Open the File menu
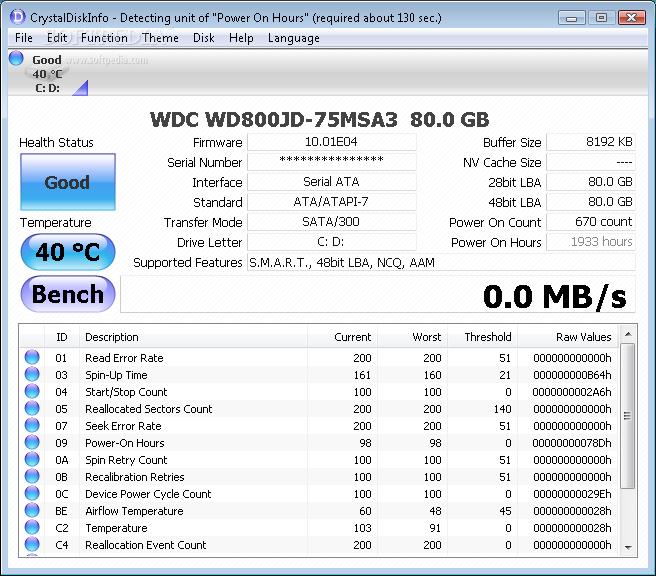 (23, 38)
